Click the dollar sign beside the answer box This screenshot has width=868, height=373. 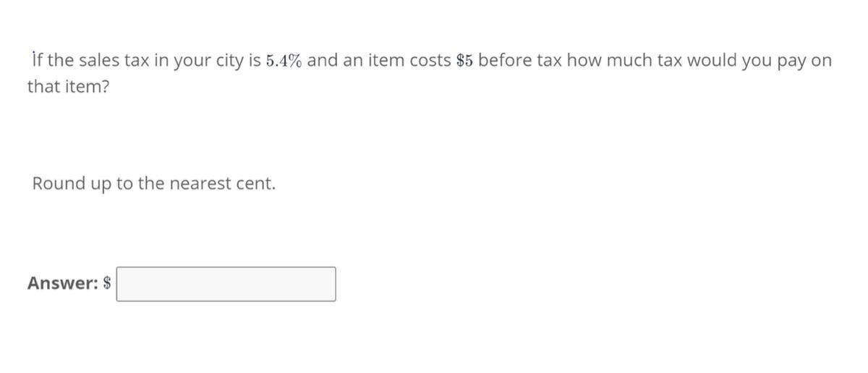pos(108,283)
